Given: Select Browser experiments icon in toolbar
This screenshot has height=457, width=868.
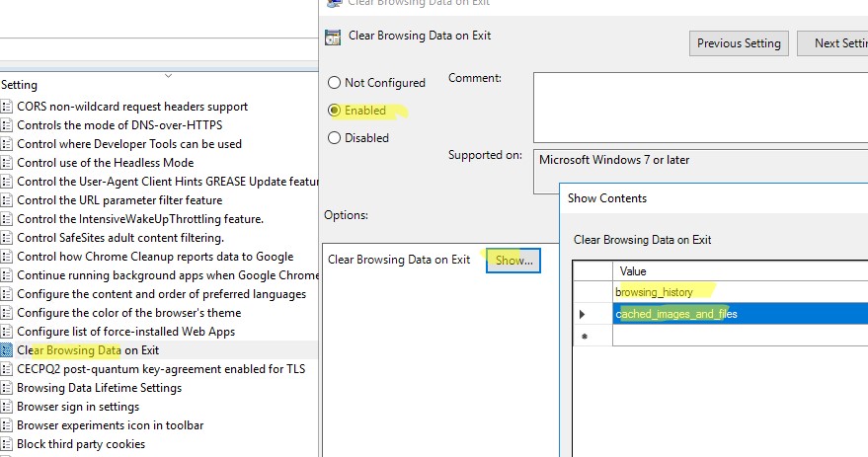Looking at the screenshot, I should click(111, 425).
